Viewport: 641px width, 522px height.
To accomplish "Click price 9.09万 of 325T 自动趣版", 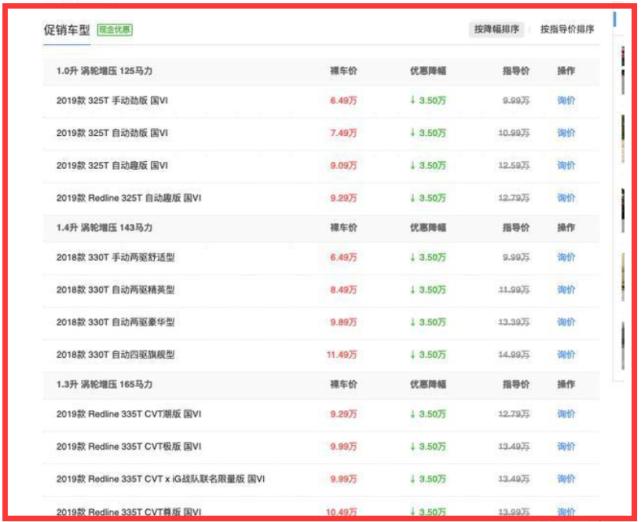I will point(343,166).
